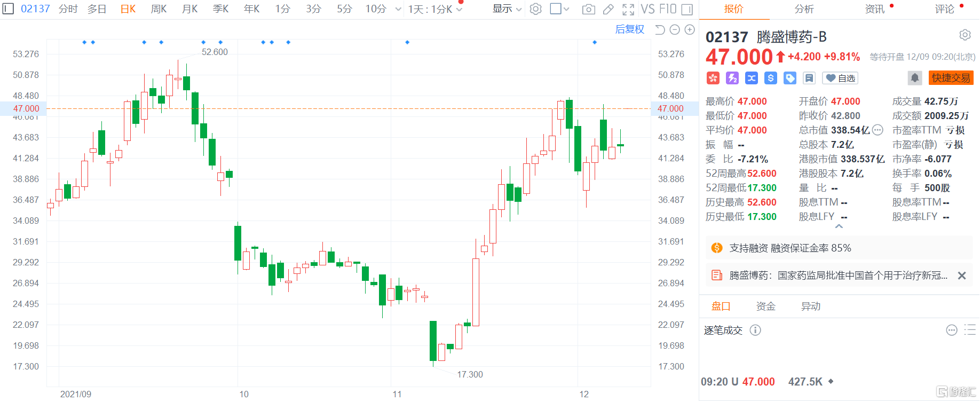Screen dimensions: 980x401
Task: Select the 3分 interval
Action: (314, 9)
